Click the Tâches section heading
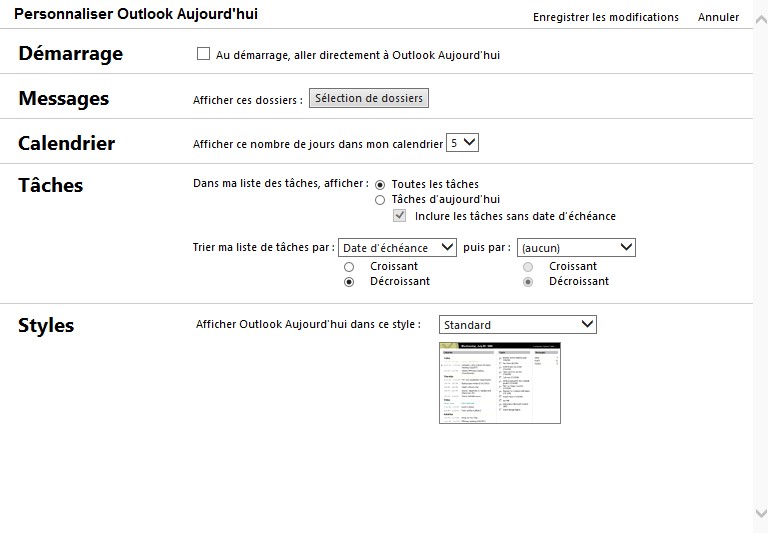 (x=50, y=185)
